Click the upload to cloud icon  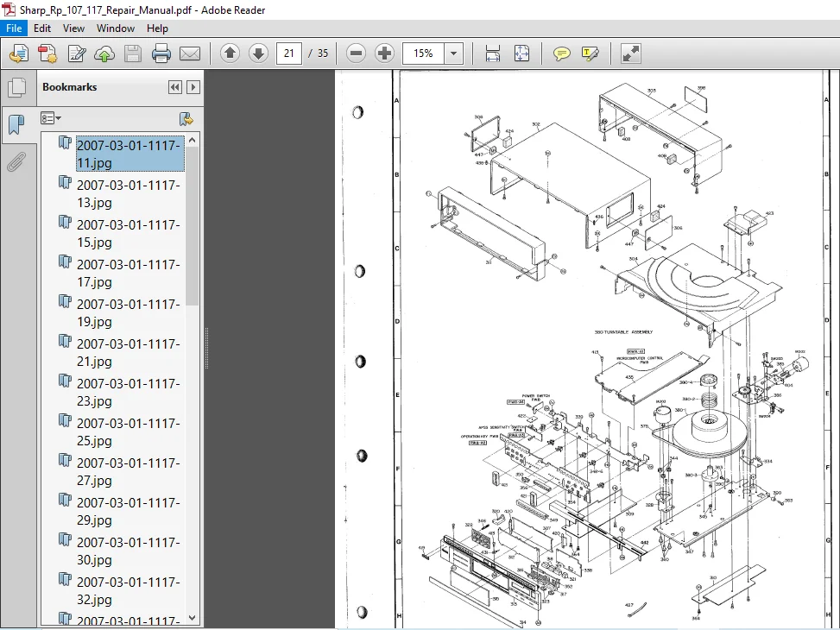point(104,54)
